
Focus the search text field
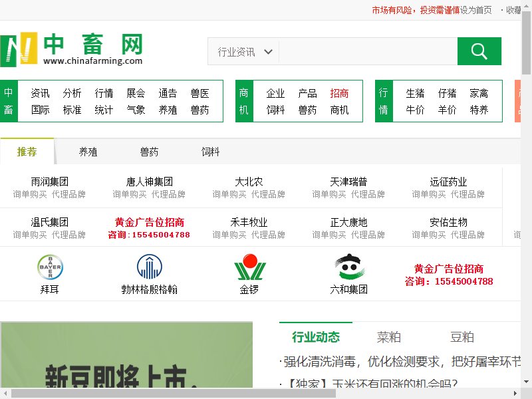tap(368, 52)
